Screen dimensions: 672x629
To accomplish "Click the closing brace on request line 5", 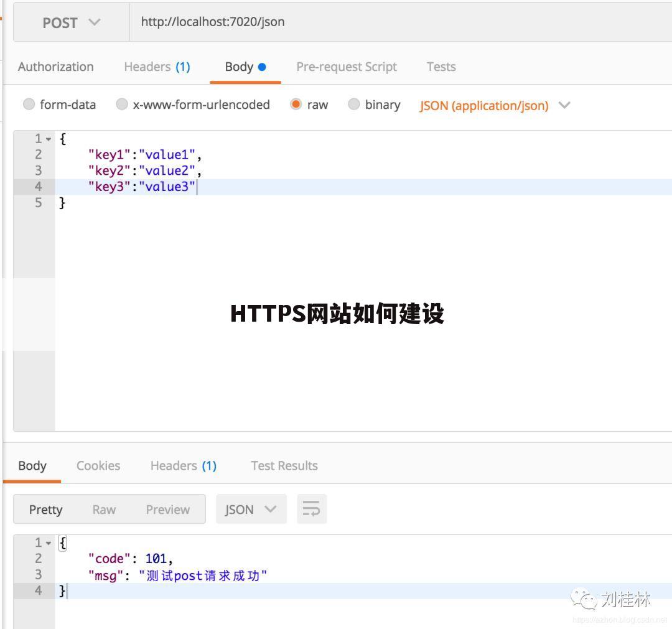I will coord(62,203).
